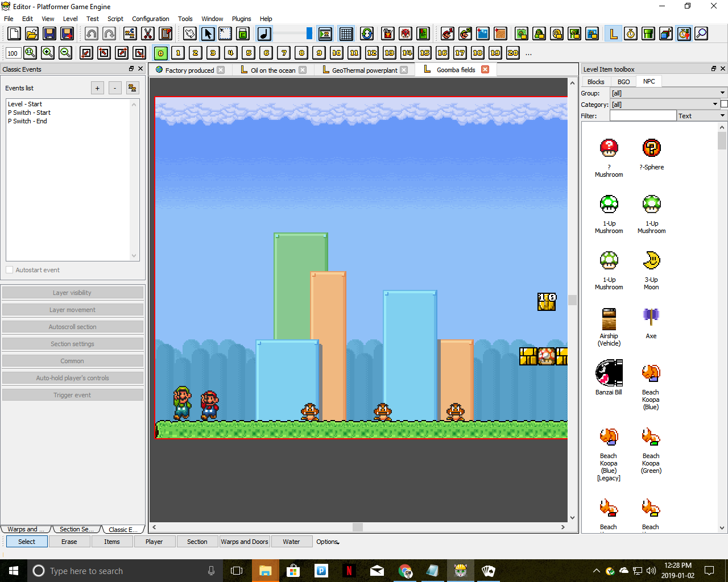Viewport: 728px width, 582px height.
Task: Open Level properties via yellow L icon
Action: pos(613,34)
